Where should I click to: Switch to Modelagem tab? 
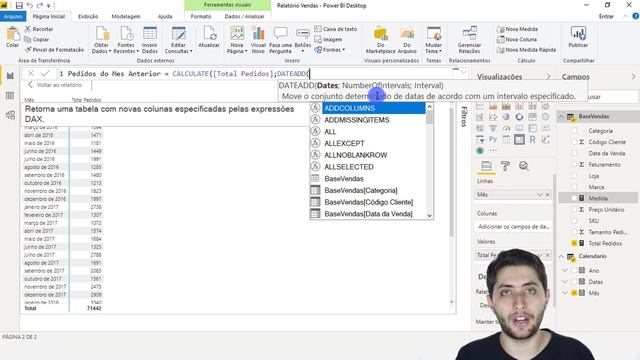[126, 16]
